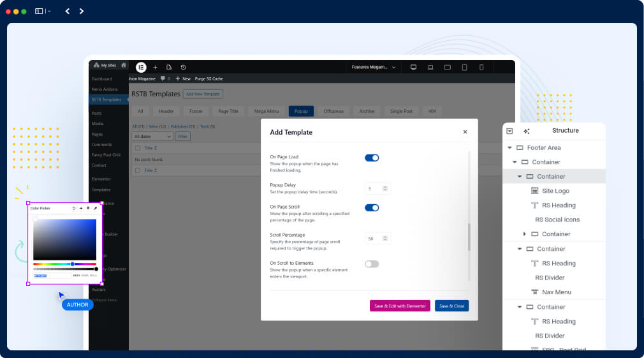Click reset icon in Color Picker

click(x=74, y=209)
